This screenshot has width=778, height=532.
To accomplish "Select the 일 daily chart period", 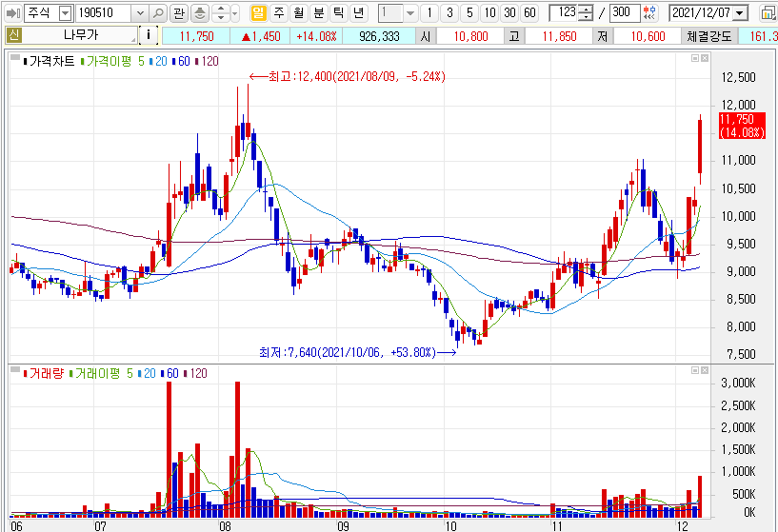I will click(x=258, y=13).
